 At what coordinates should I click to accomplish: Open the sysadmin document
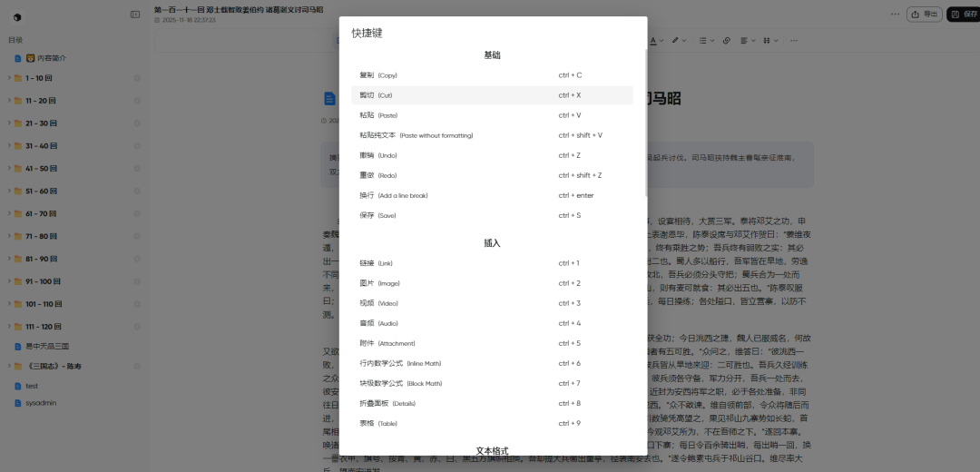tap(42, 402)
